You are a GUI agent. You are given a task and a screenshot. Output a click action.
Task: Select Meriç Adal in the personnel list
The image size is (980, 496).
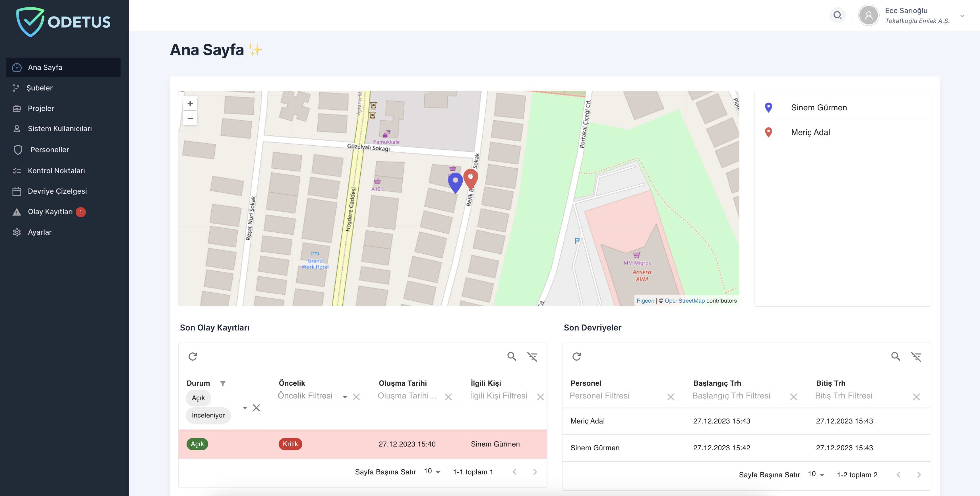tap(810, 132)
